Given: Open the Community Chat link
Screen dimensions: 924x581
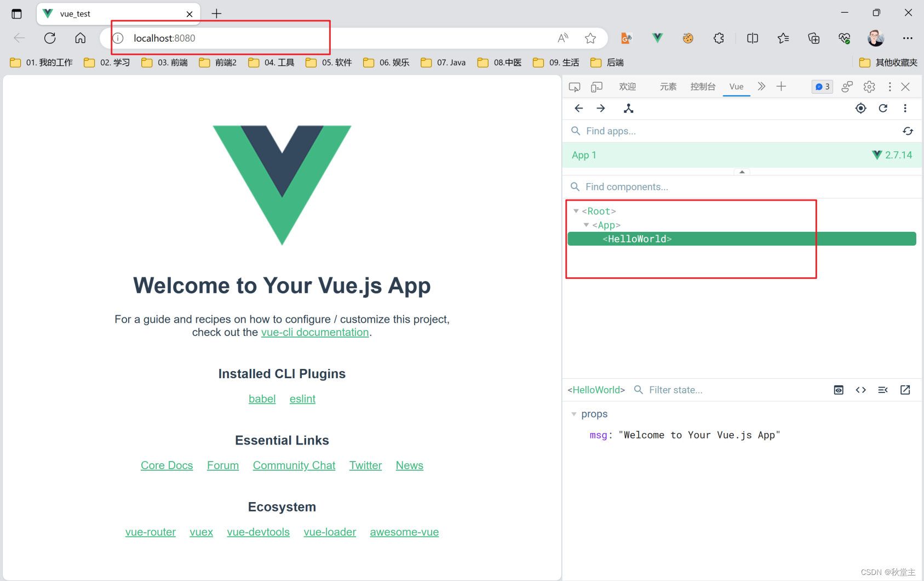Looking at the screenshot, I should (294, 465).
